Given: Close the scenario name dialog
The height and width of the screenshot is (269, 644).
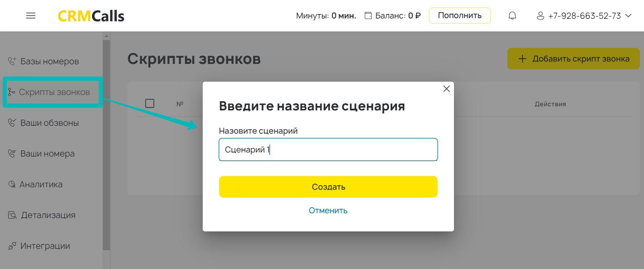Looking at the screenshot, I should [446, 89].
